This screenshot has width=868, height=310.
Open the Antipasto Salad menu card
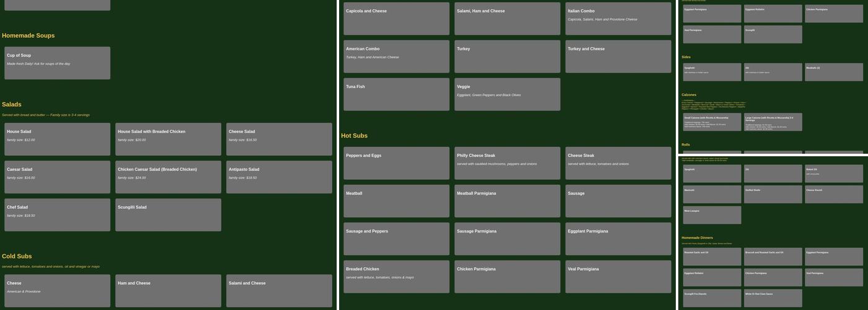(279, 177)
